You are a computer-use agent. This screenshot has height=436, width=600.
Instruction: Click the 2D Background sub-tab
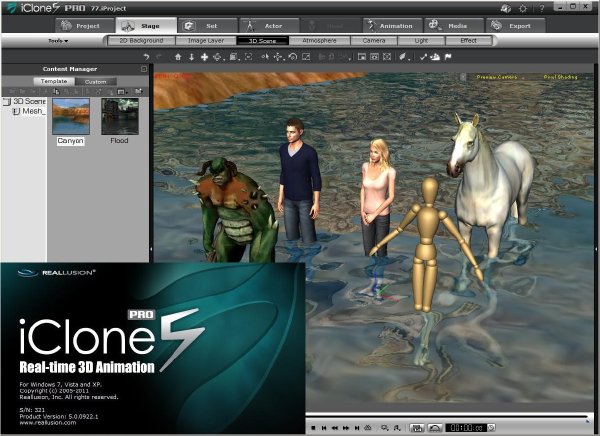pyautogui.click(x=141, y=41)
